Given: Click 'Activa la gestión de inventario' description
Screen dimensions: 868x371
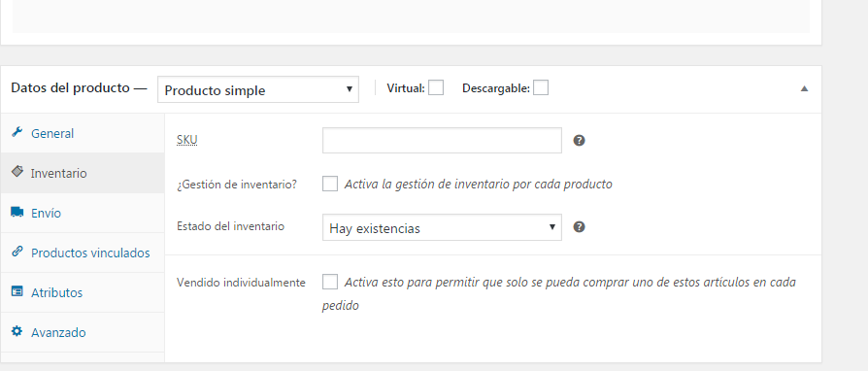Looking at the screenshot, I should [479, 185].
